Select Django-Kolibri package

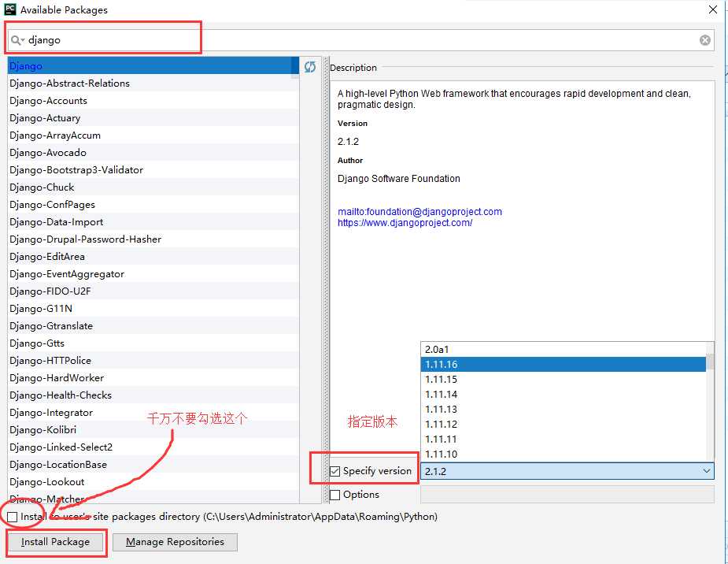153,430
